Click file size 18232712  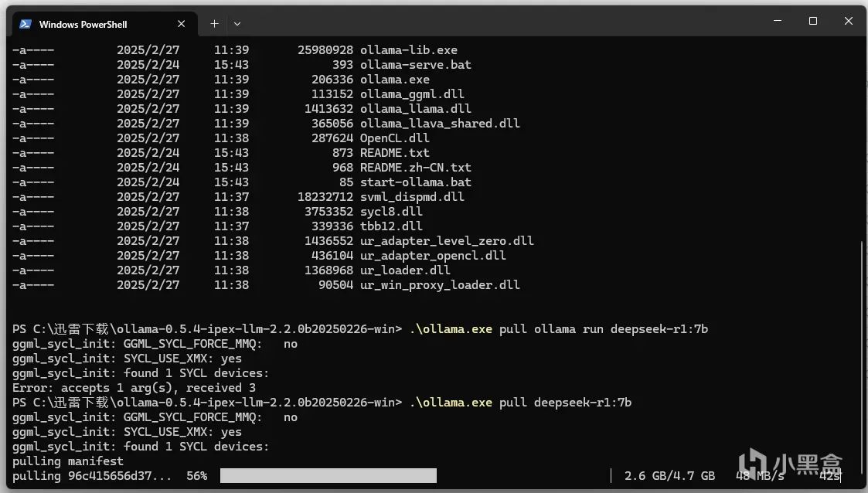325,196
